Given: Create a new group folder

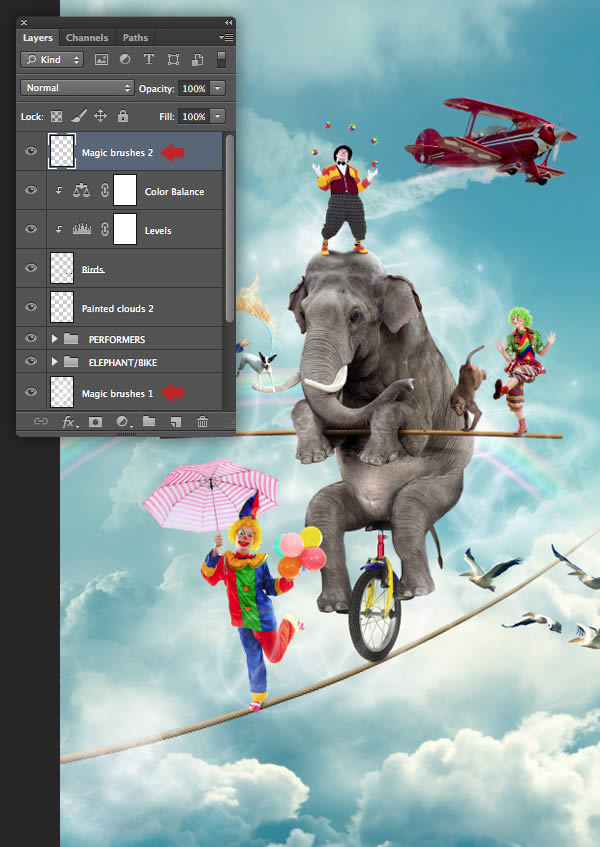Looking at the screenshot, I should click(149, 421).
